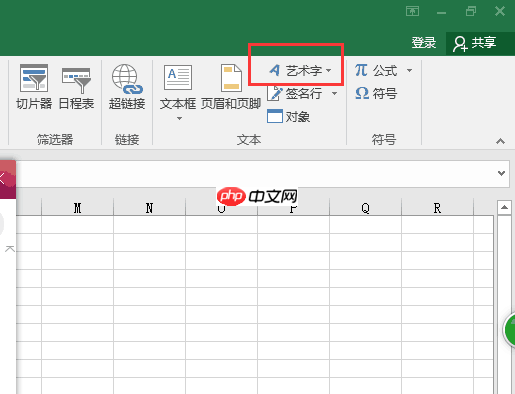Insert a Hyperlink (超链接)
Screen dimensions: 515x394
point(127,87)
